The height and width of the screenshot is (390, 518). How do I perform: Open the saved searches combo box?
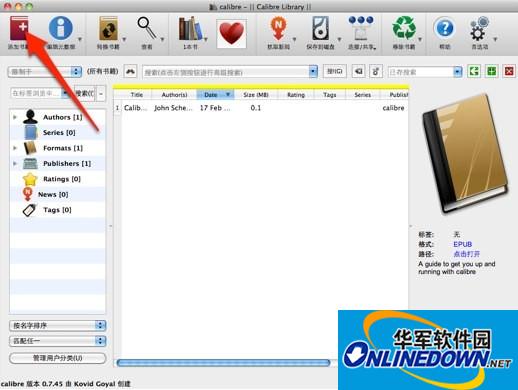[425, 72]
